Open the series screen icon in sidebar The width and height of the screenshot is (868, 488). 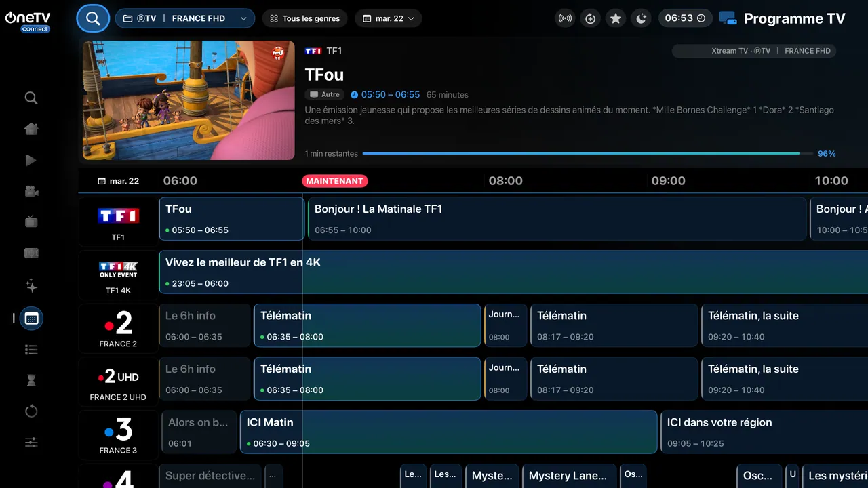point(31,253)
